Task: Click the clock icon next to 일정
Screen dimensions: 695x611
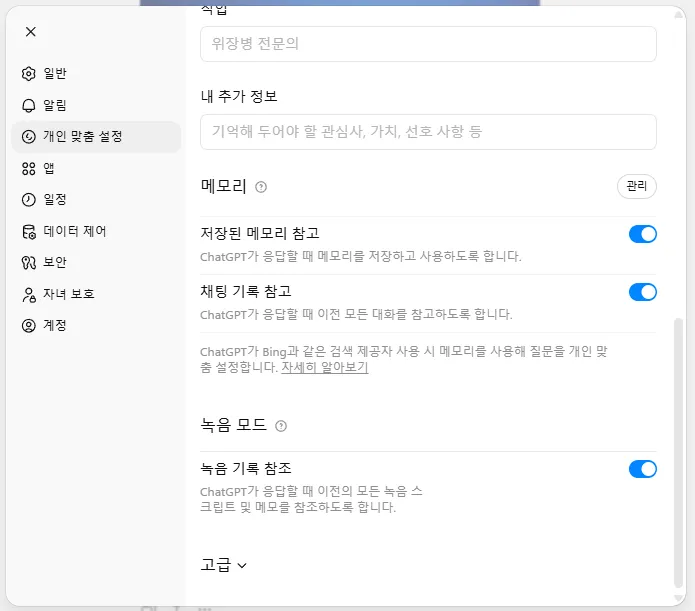Action: pyautogui.click(x=28, y=200)
